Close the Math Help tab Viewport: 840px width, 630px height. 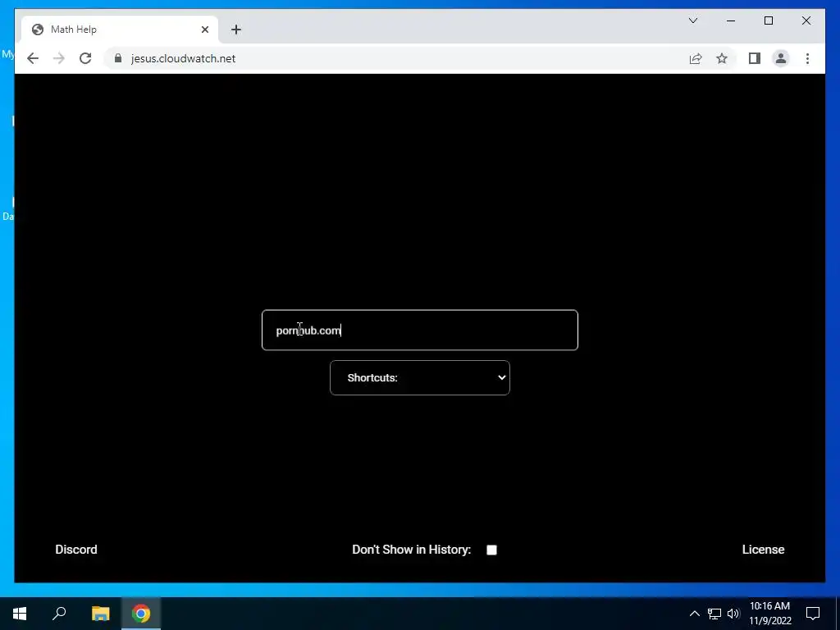(x=204, y=30)
